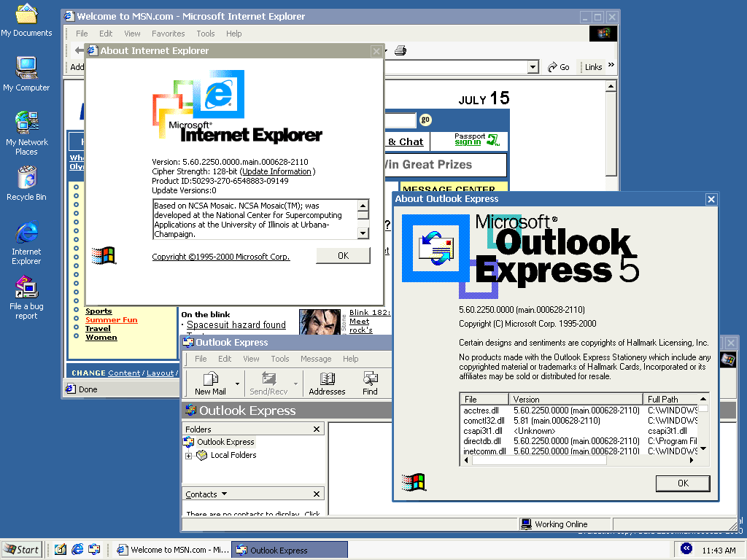
Task: Open Addresses in Outlook Express toolbar
Action: click(x=327, y=384)
